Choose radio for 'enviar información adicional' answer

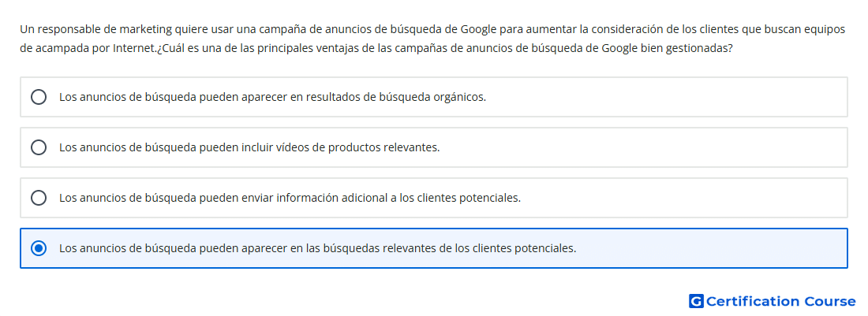click(x=39, y=198)
